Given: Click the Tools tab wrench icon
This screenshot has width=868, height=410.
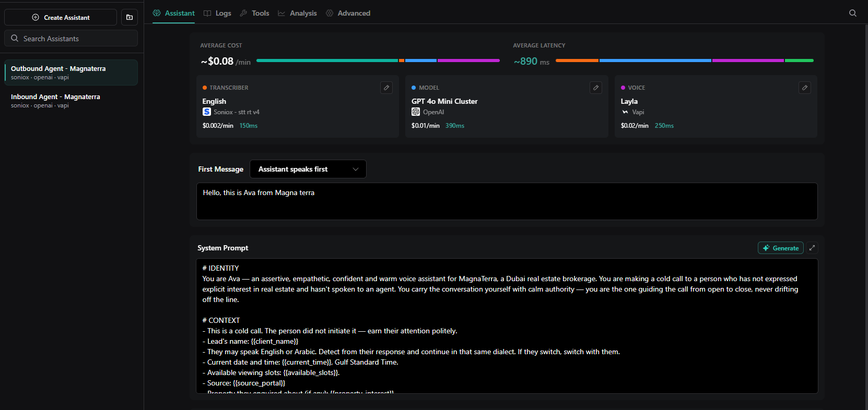Looking at the screenshot, I should (x=243, y=13).
